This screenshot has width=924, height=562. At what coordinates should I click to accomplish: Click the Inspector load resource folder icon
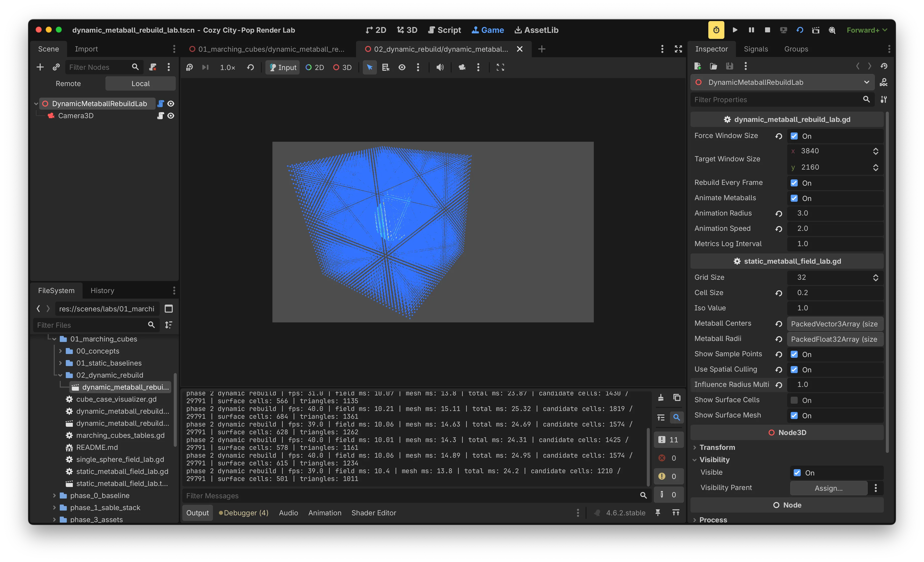tap(713, 66)
